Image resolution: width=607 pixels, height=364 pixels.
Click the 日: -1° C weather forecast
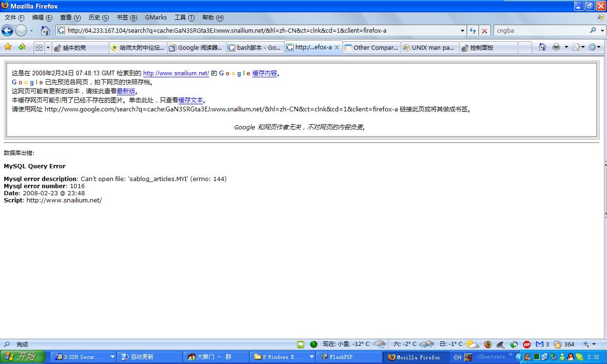459,345
